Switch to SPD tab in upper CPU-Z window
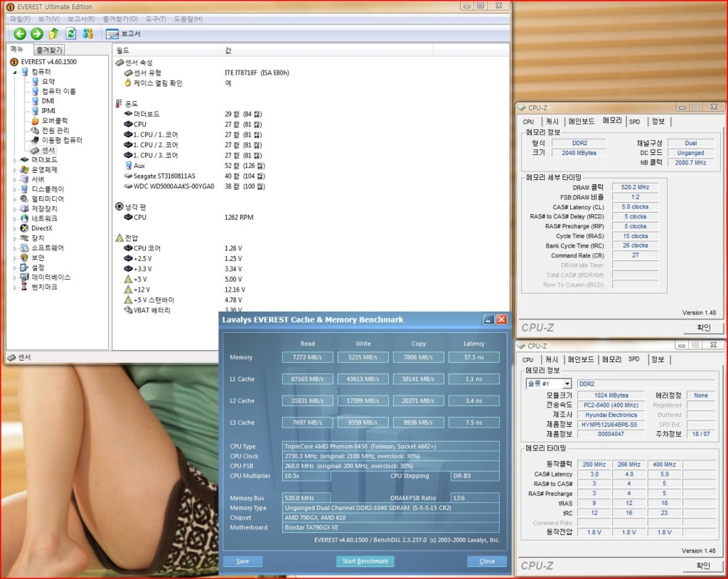This screenshot has width=728, height=579. [x=635, y=122]
